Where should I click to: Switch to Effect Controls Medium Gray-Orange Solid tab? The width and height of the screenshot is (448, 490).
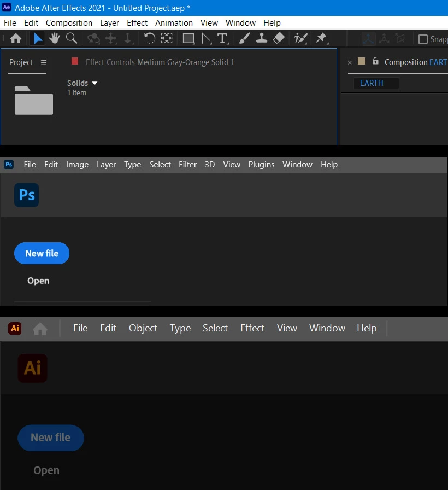click(160, 62)
